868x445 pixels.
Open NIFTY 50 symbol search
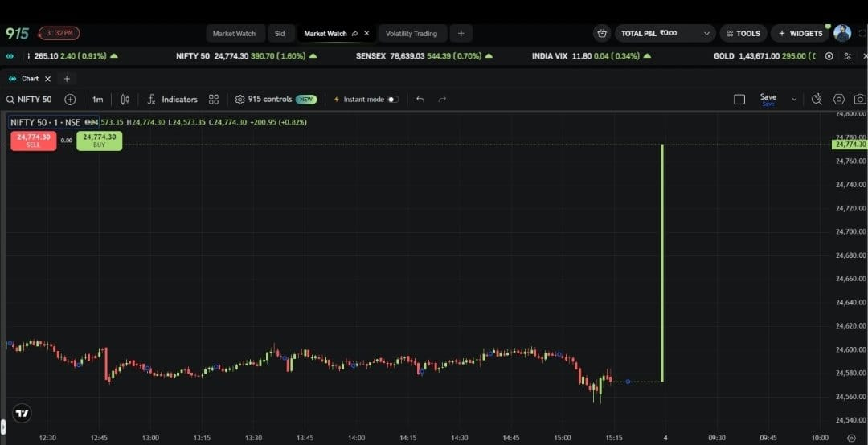[29, 100]
